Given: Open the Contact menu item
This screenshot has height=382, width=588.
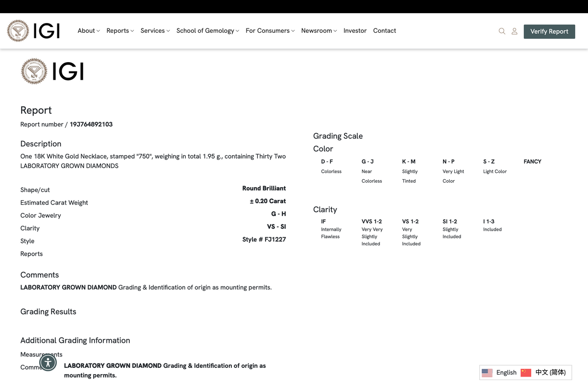Looking at the screenshot, I should (x=385, y=30).
